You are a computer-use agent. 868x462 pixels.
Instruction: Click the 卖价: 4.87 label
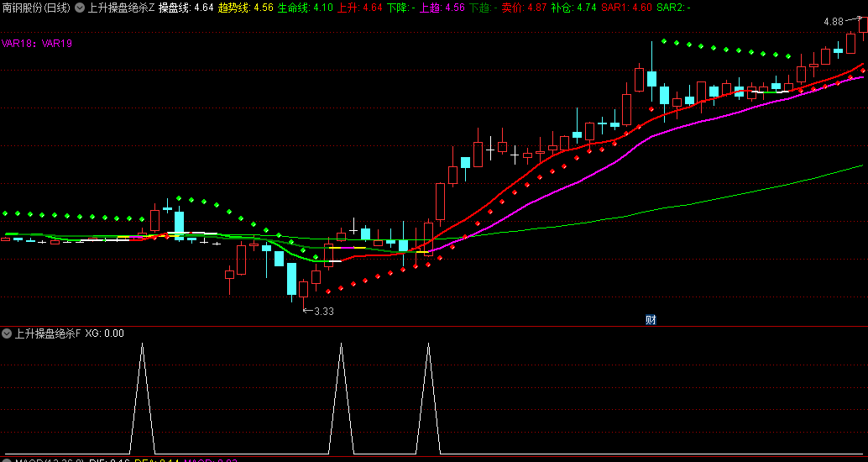point(524,8)
